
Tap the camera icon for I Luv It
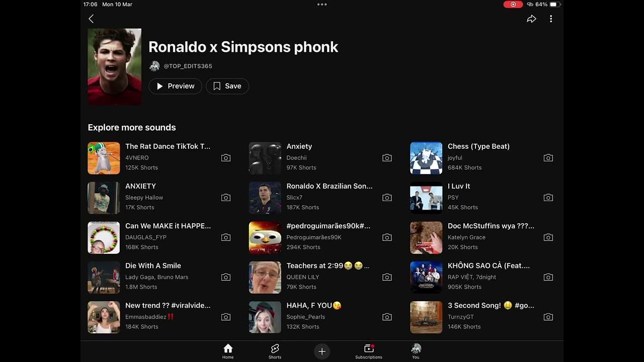click(x=548, y=198)
